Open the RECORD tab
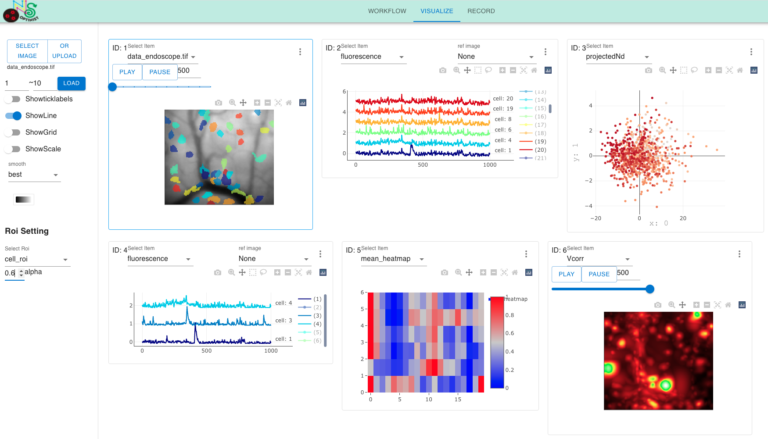The image size is (768, 439). click(481, 11)
